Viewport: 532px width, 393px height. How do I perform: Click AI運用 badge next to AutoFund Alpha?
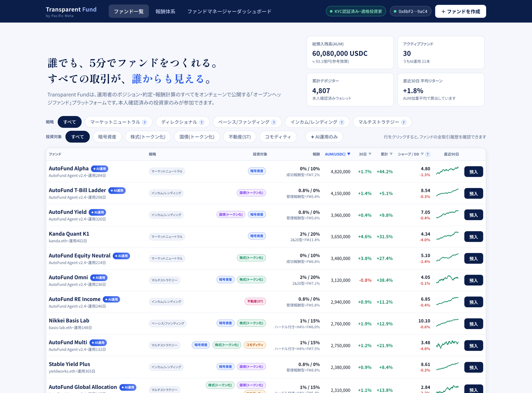[100, 169]
